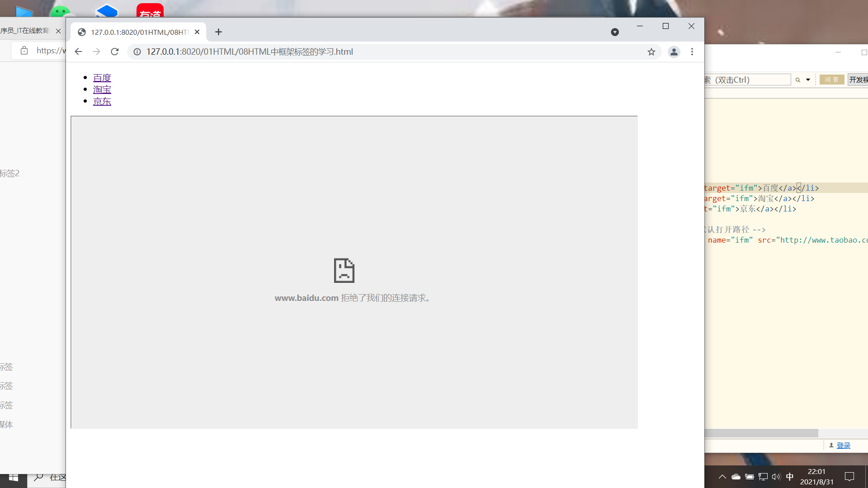This screenshot has width=868, height=488.
Task: Open the volume speaker tray icon
Action: [776, 477]
